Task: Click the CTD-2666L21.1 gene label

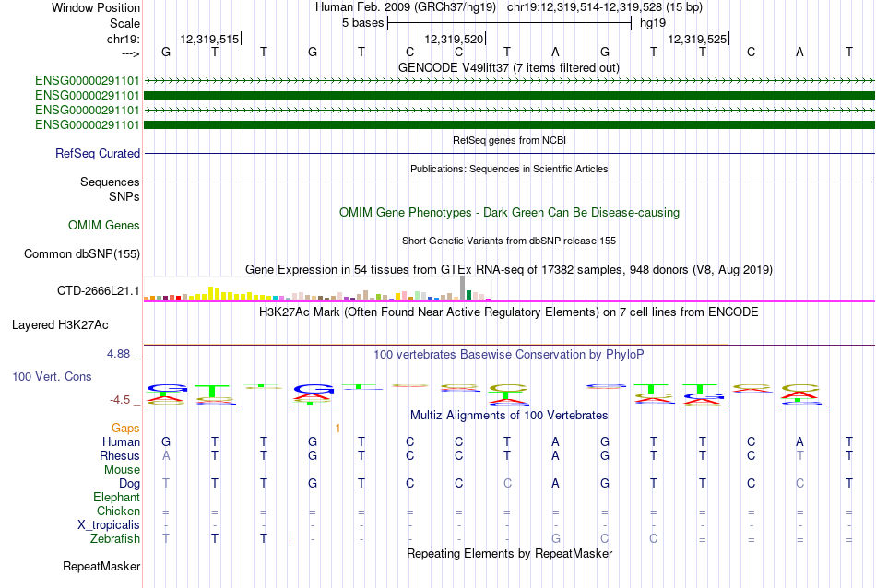Action: click(x=98, y=291)
